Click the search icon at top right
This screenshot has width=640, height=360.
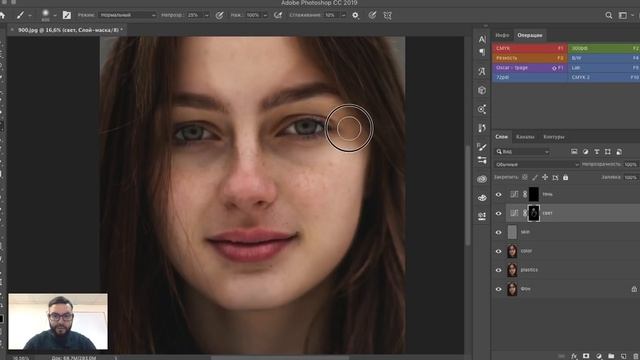pos(609,15)
